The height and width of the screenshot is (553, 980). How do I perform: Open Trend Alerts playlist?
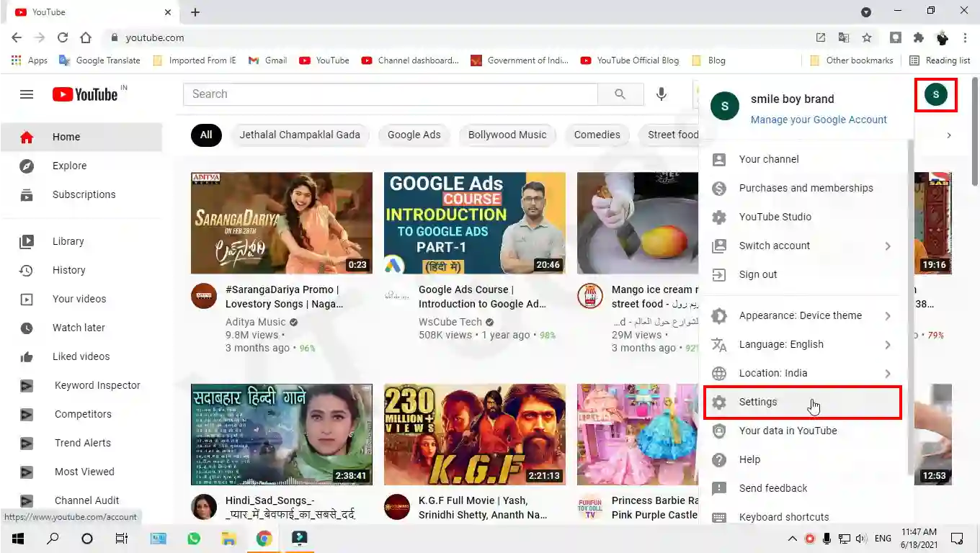click(81, 443)
